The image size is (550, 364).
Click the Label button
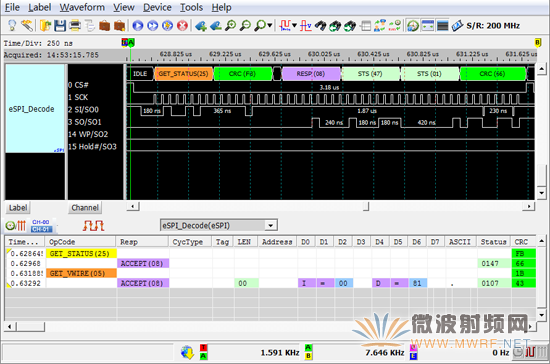click(18, 208)
